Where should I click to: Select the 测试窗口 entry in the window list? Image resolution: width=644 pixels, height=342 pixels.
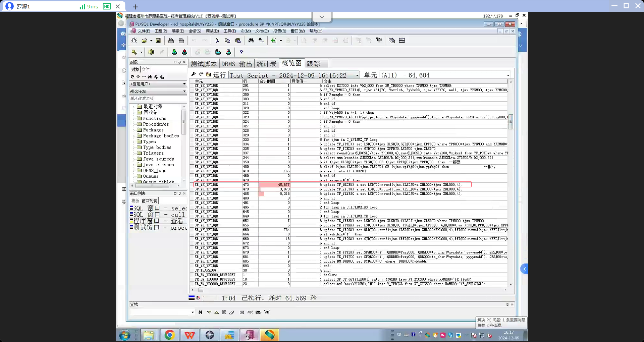pos(158,228)
